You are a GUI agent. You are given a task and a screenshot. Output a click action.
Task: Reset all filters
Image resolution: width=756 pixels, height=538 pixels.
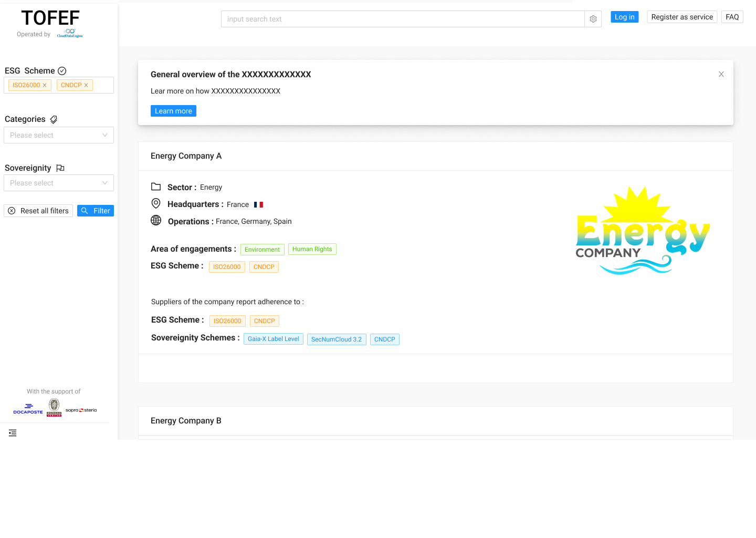(x=38, y=211)
